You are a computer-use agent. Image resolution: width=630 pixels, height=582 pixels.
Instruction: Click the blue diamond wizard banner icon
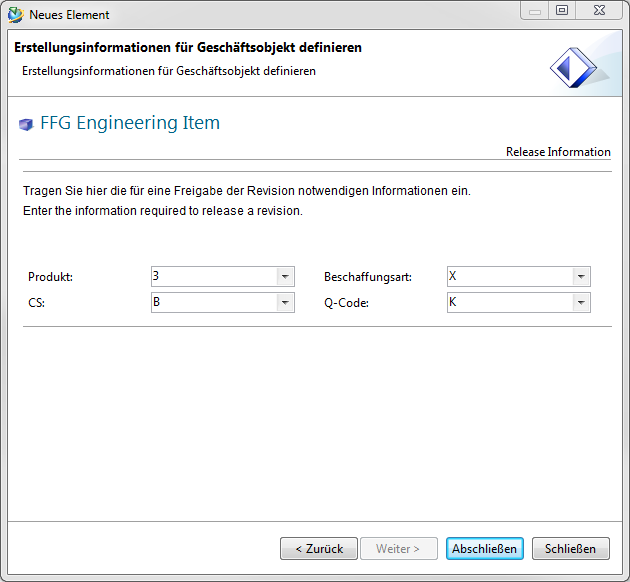tap(573, 67)
